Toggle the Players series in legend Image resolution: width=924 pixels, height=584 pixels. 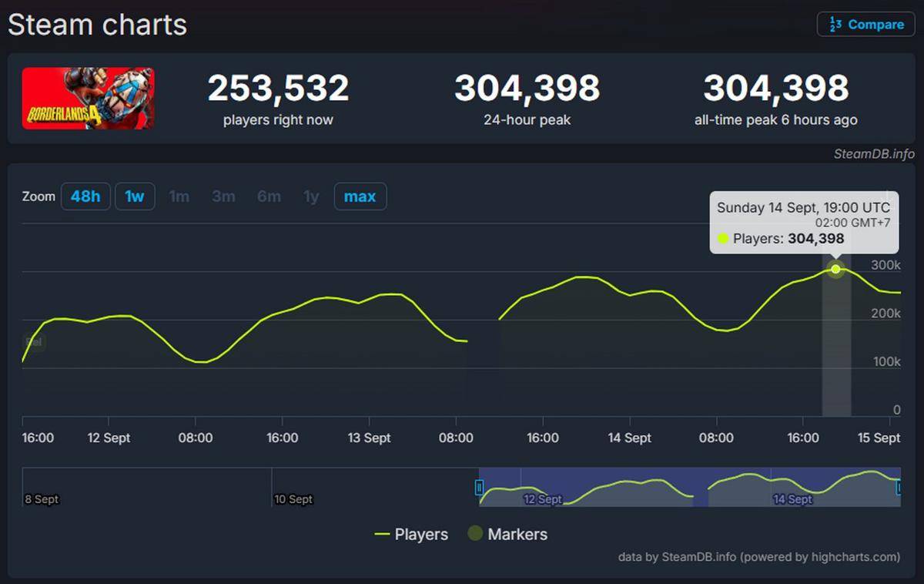(411, 534)
